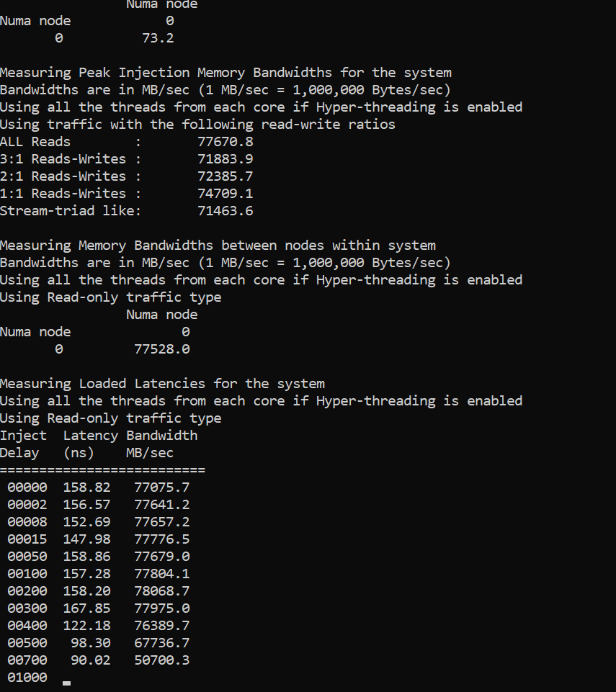Click the bandwidth value 77776.5
616x692 pixels.
(162, 539)
